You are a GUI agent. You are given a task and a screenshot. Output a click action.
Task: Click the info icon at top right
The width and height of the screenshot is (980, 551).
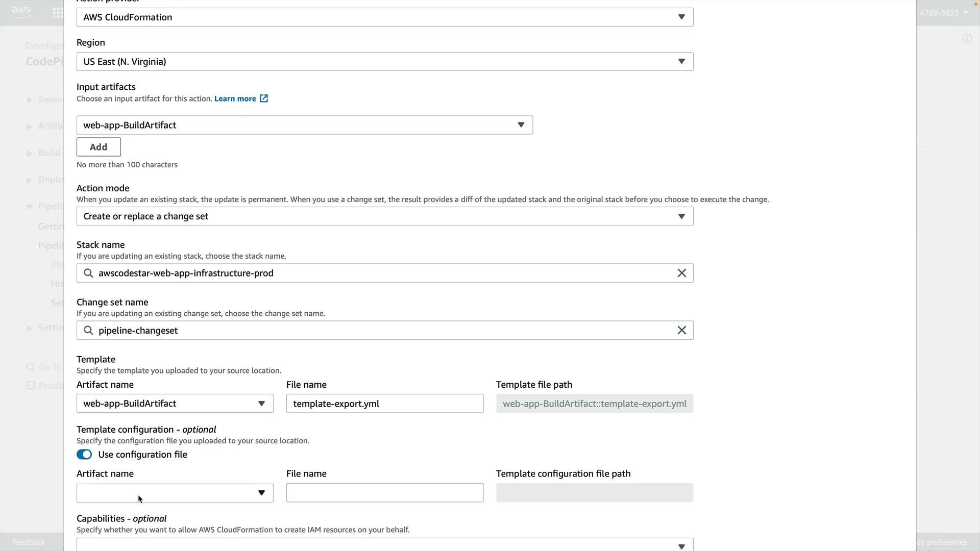967,39
